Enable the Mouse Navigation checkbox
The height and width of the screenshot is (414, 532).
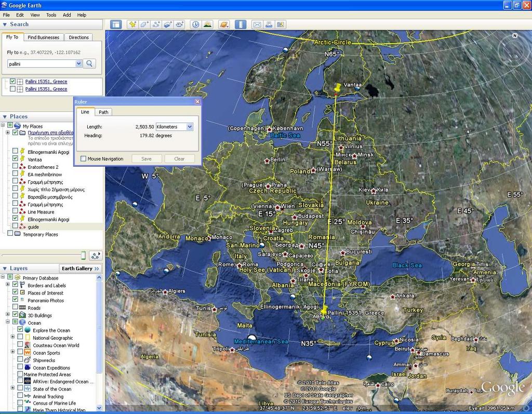click(84, 158)
